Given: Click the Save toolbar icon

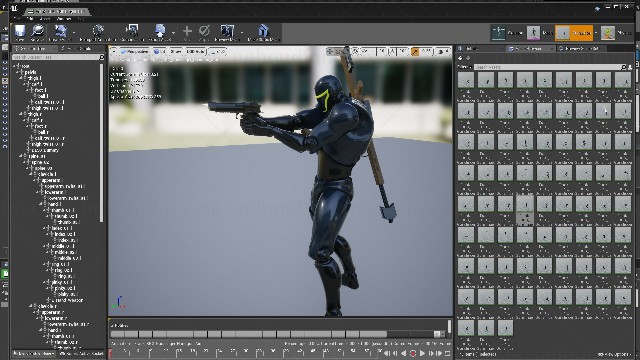Looking at the screenshot, I should point(20,31).
